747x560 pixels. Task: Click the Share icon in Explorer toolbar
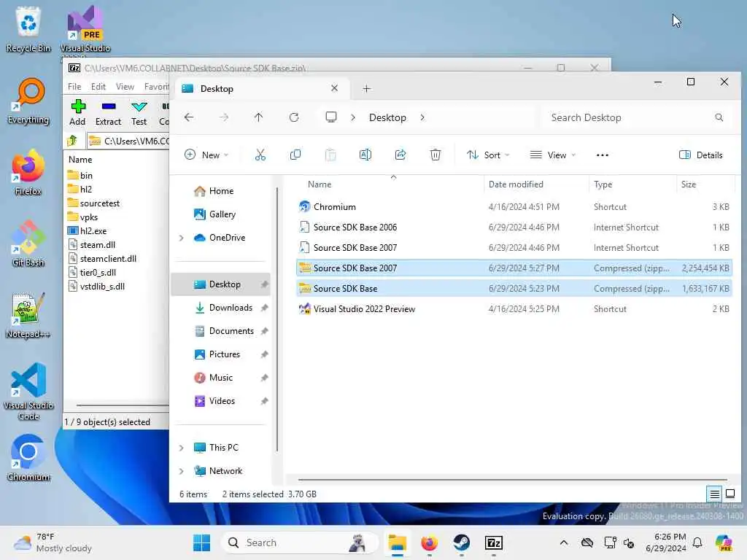pos(400,155)
